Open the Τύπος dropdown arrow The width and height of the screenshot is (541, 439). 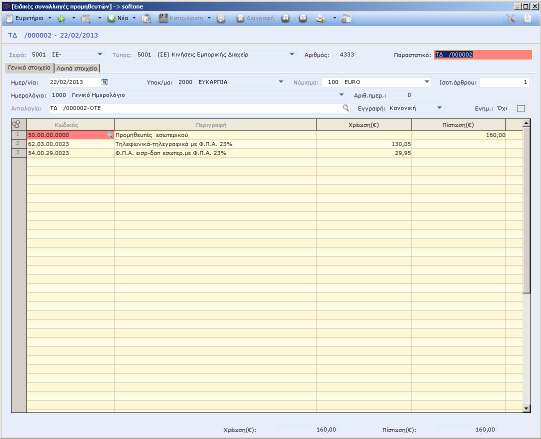tap(292, 55)
